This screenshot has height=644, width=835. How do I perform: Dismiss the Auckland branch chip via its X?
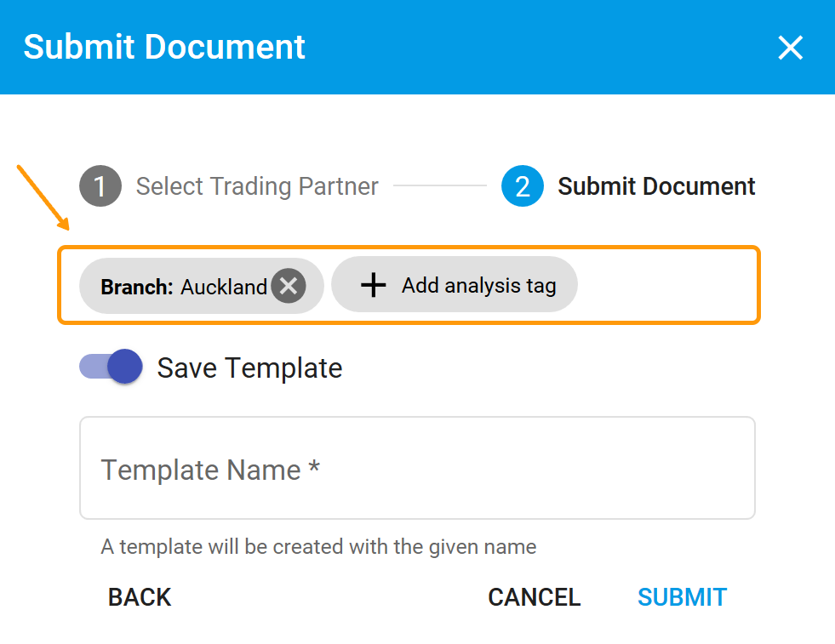(288, 286)
